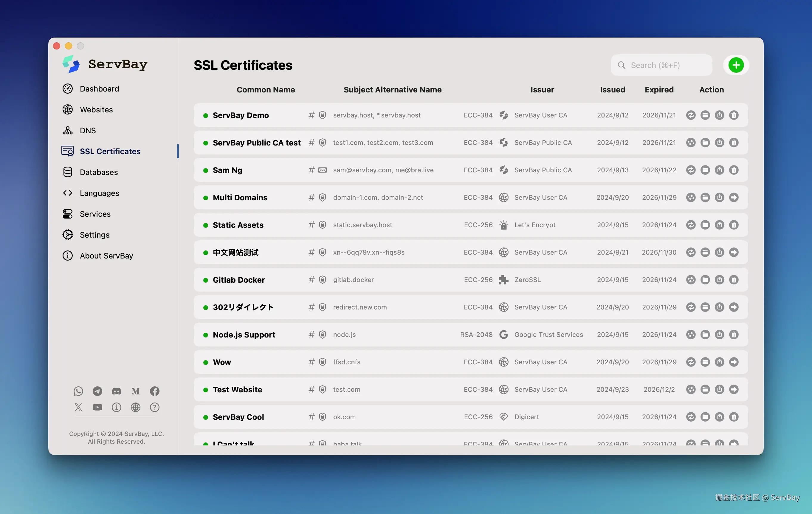812x514 pixels.
Task: Go to the Dashboard section
Action: 99,89
